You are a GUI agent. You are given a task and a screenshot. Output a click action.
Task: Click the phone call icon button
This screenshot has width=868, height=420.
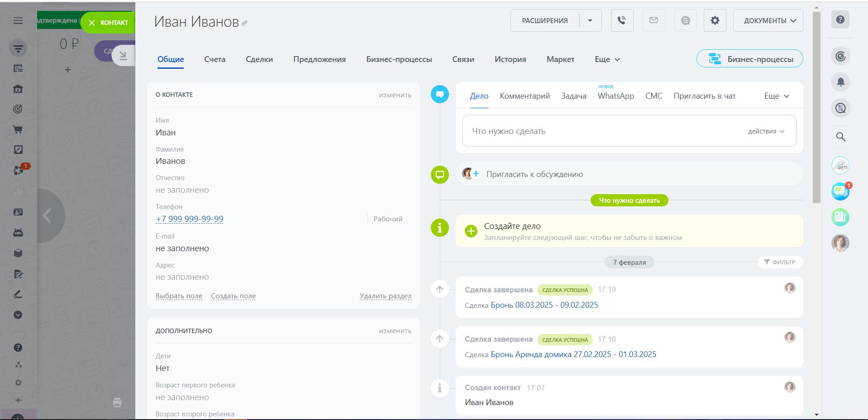pos(622,20)
